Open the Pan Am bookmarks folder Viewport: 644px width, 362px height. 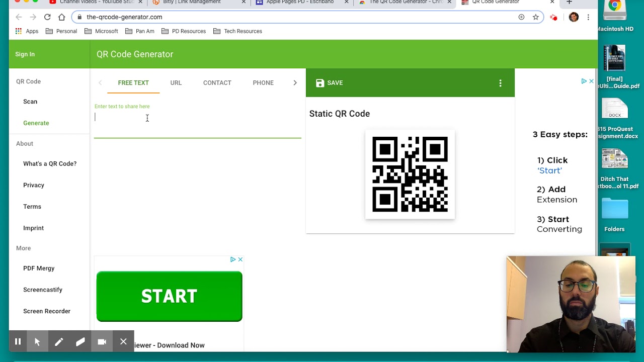pos(139,31)
